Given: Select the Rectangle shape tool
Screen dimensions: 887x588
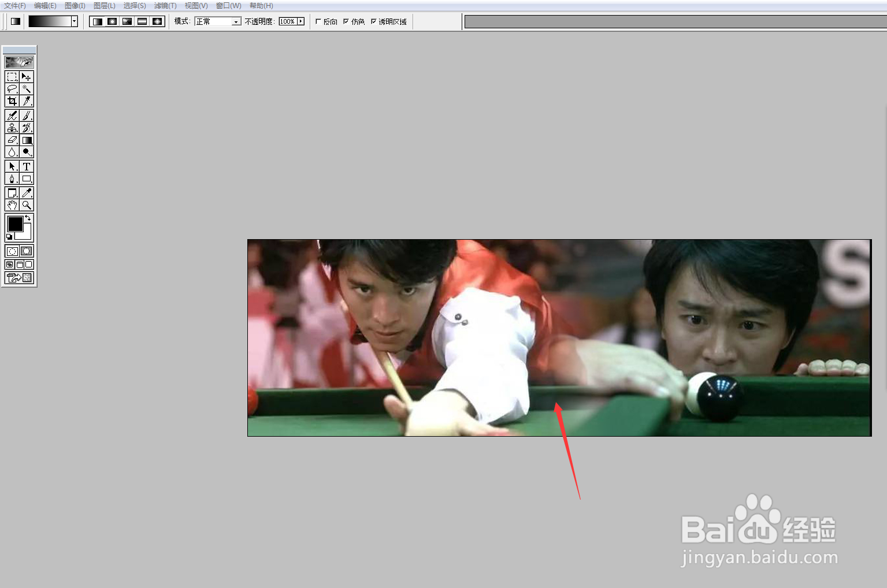Looking at the screenshot, I should [x=27, y=178].
